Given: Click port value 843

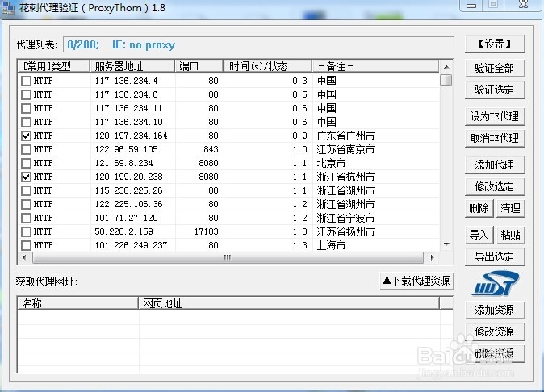Looking at the screenshot, I should [x=211, y=149].
